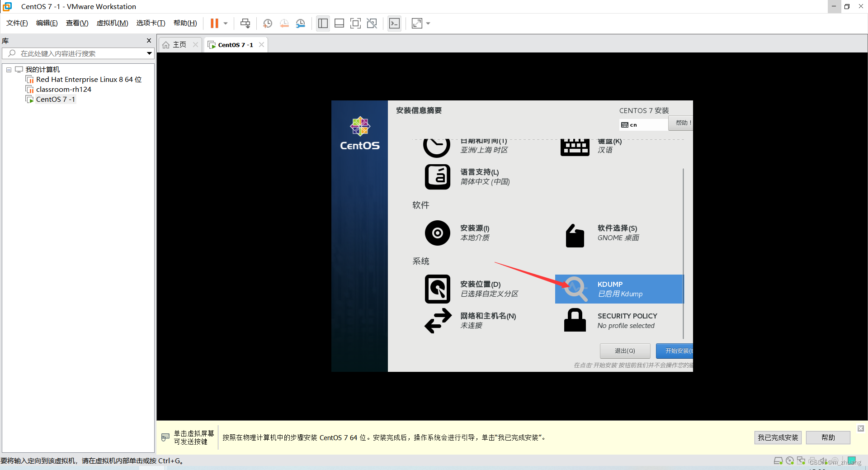
Task: Open 安装源 installation source disc icon
Action: point(438,233)
